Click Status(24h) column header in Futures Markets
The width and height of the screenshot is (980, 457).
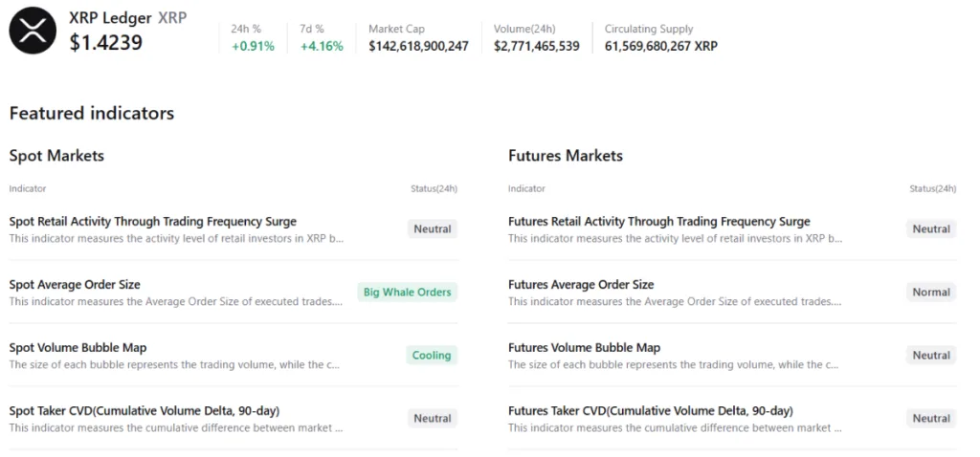[x=932, y=188]
